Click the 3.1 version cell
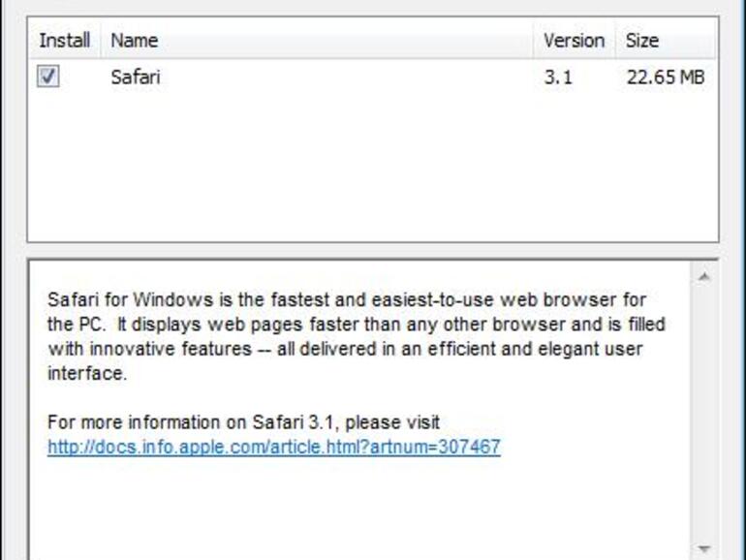This screenshot has width=746, height=560. click(558, 78)
